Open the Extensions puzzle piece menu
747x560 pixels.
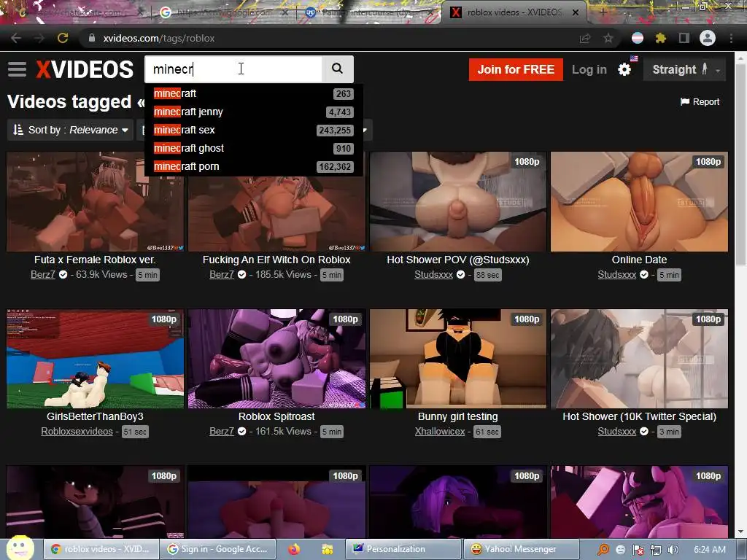click(661, 38)
